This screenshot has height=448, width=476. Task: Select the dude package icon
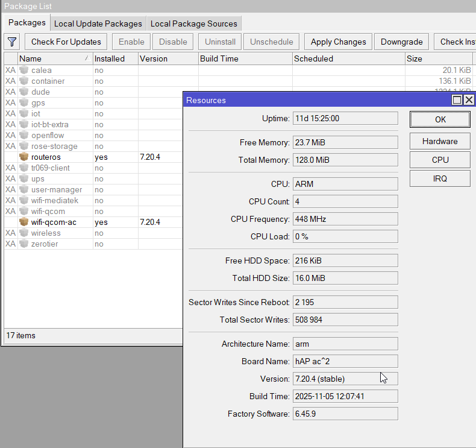(x=24, y=92)
